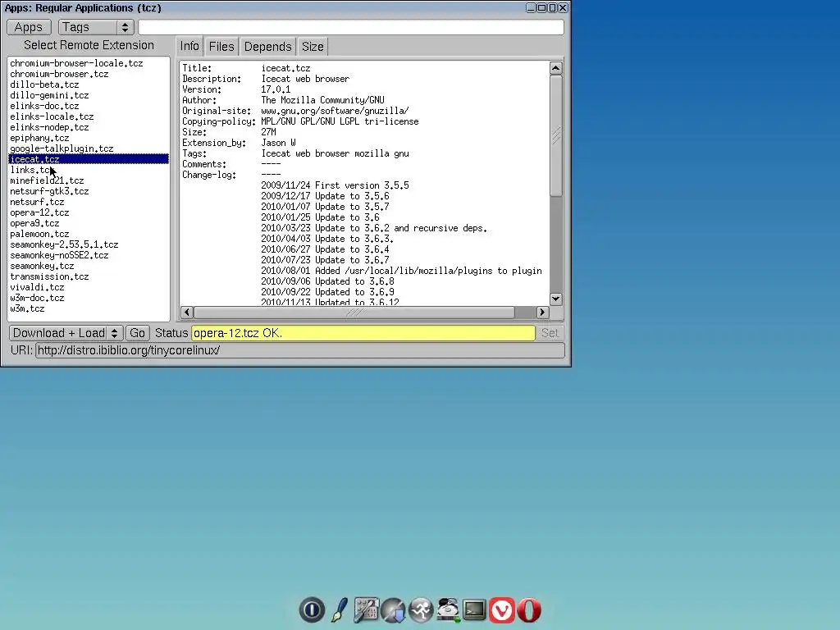Screen dimensions: 840x630
Task: Select seamonkey-noSSE2.tcz in list
Action: pos(89,256)
